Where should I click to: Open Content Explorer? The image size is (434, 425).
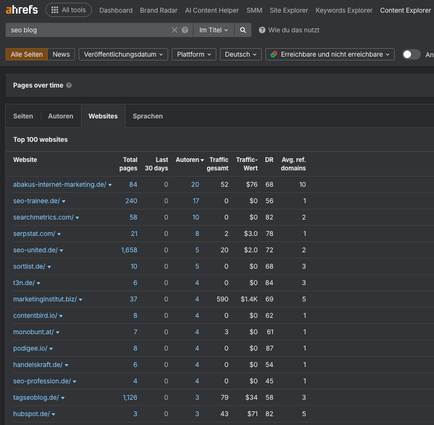point(405,10)
